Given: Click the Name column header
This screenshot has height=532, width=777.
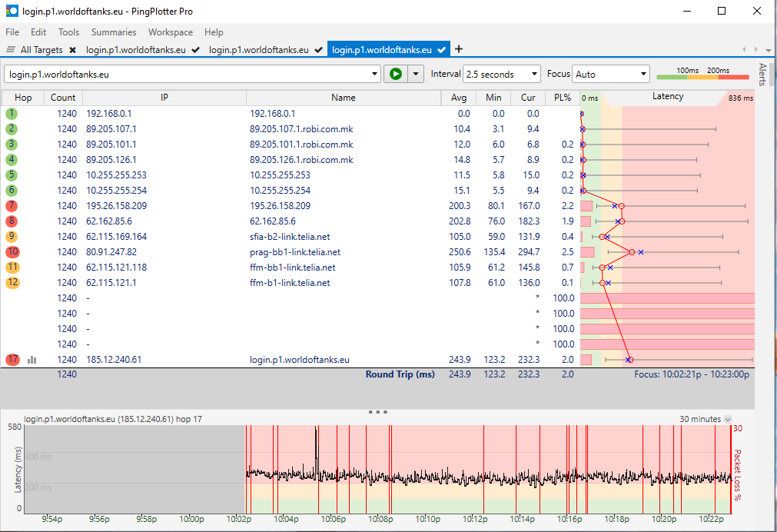Looking at the screenshot, I should click(344, 98).
